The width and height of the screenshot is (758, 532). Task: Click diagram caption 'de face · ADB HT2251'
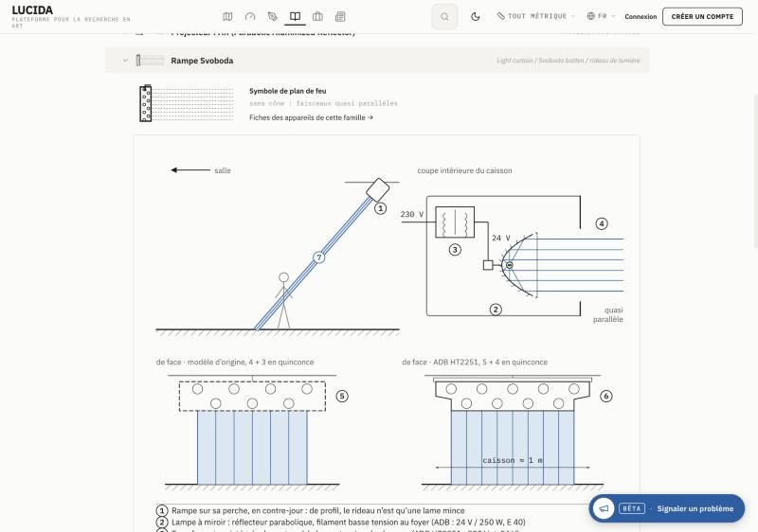pyautogui.click(x=475, y=362)
